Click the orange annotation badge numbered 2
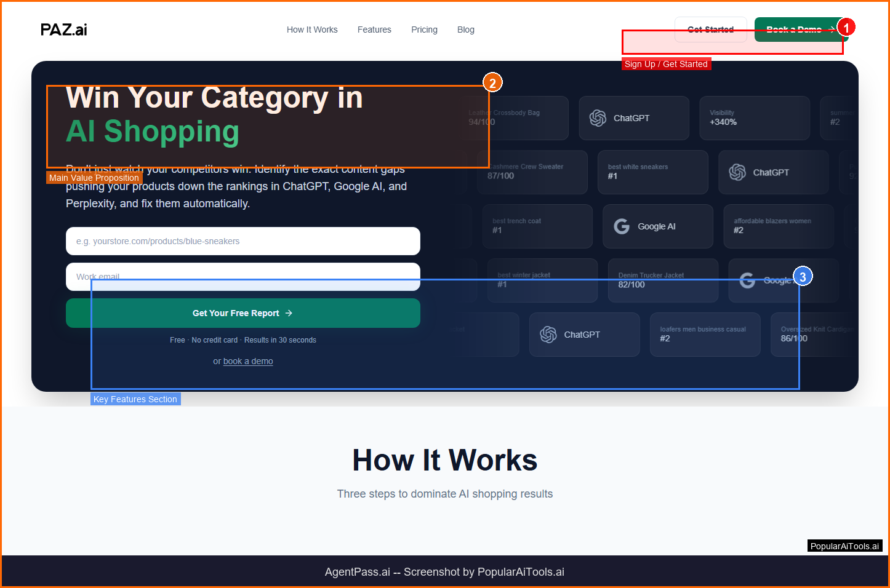 [x=492, y=82]
